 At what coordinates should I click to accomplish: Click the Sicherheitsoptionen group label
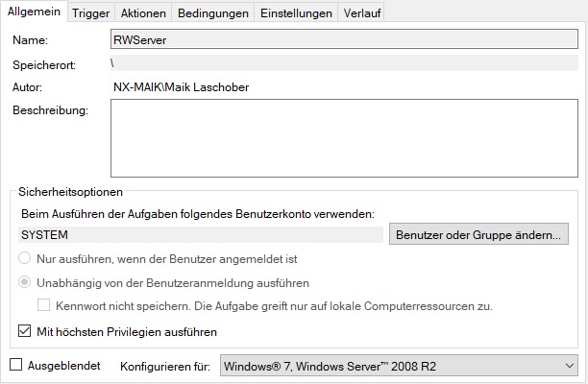70,192
